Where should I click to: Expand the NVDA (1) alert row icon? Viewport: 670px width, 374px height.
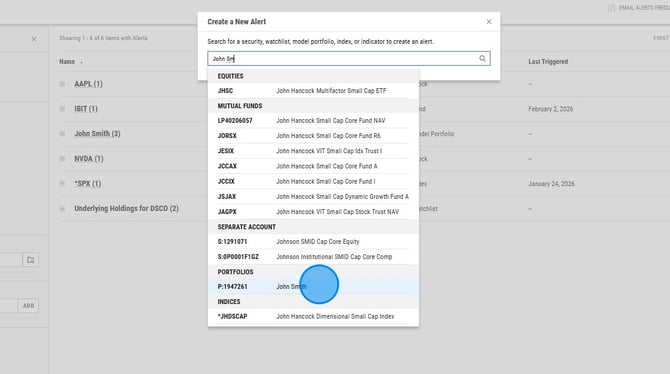coord(62,159)
